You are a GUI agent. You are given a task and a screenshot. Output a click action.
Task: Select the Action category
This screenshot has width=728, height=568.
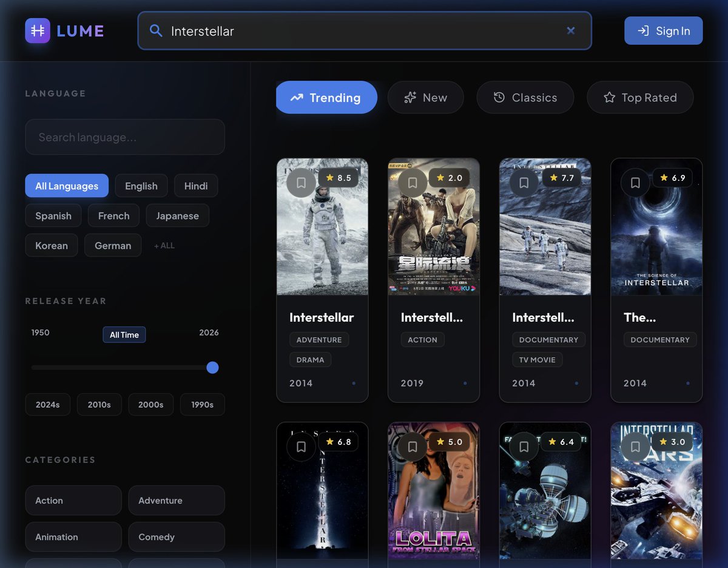[x=73, y=500]
